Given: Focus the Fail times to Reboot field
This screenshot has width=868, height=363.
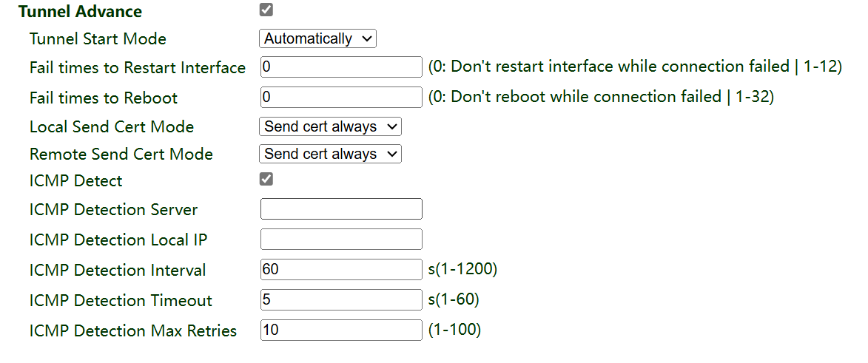Looking at the screenshot, I should [341, 97].
